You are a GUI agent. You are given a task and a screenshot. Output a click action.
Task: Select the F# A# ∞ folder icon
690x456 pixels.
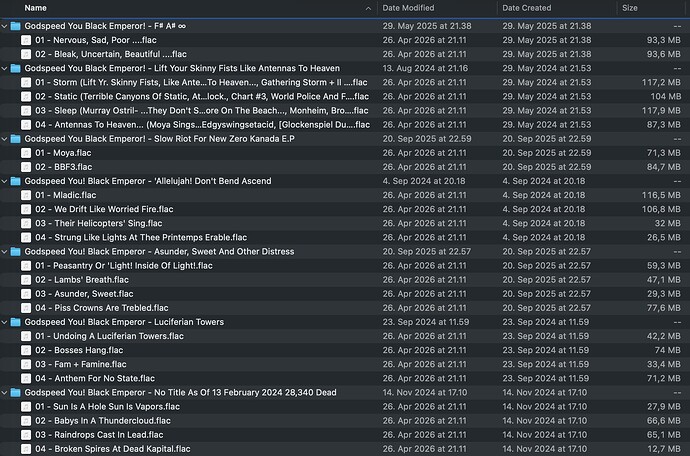15,26
